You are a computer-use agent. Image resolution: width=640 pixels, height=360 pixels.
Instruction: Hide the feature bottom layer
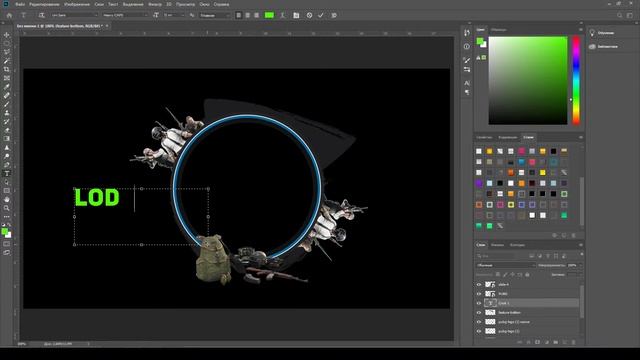479,313
